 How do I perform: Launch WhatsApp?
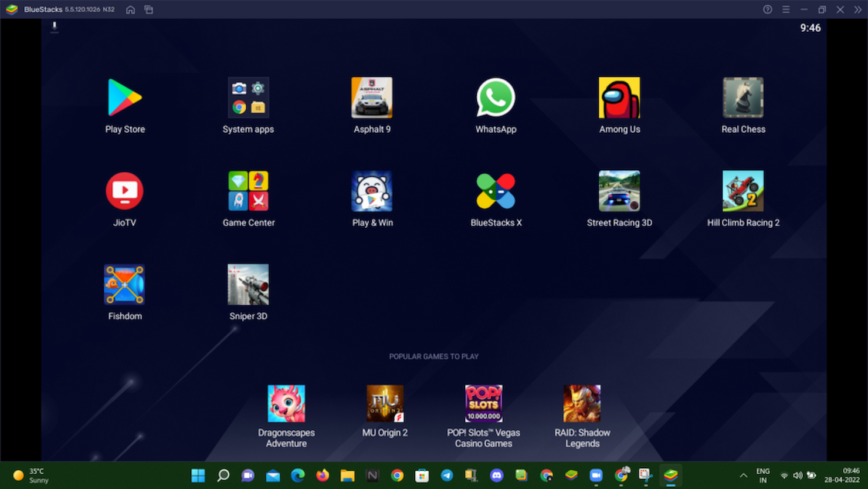[x=496, y=97]
